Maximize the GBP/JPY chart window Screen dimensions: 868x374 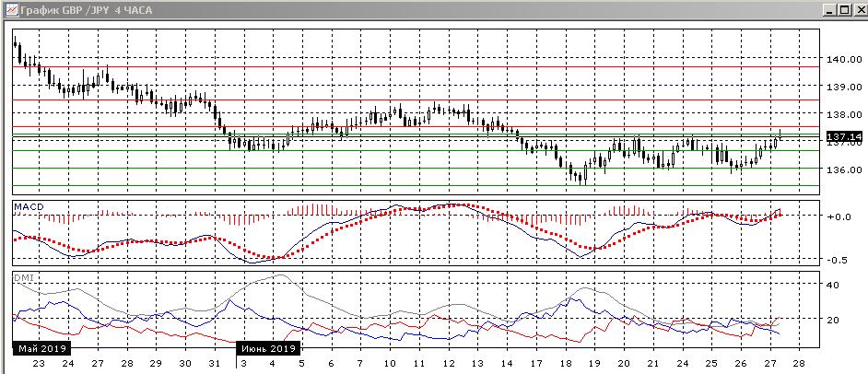coord(844,9)
